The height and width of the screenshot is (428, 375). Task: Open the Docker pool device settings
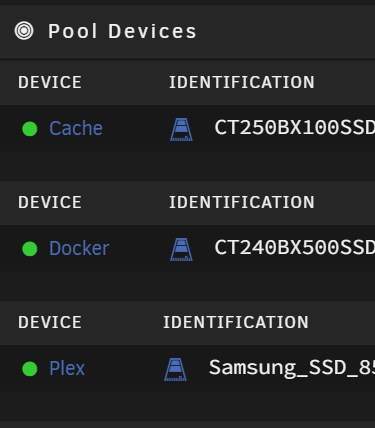pos(79,248)
